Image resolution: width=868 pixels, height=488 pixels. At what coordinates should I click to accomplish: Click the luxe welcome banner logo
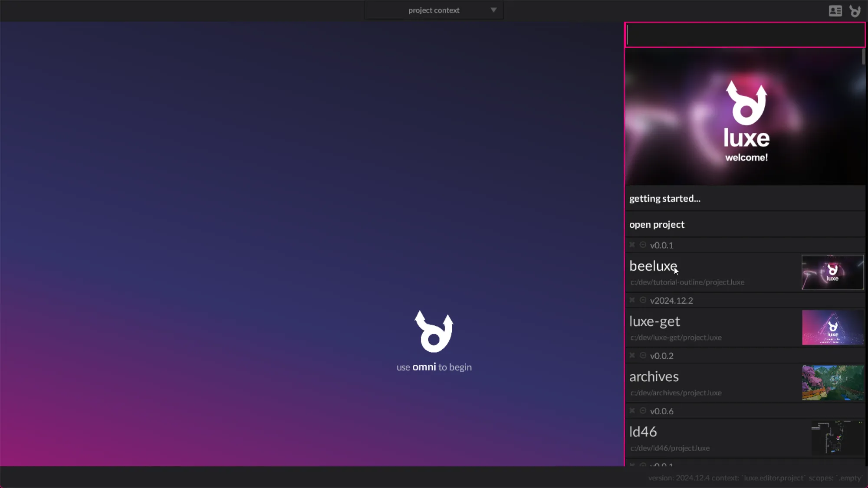[x=746, y=104]
